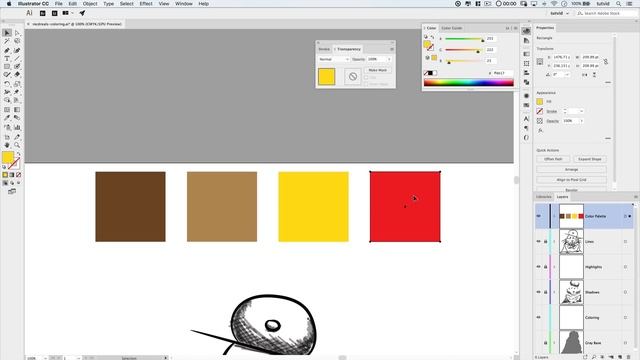The height and width of the screenshot is (360, 640).
Task: Select the Pen tool
Action: [x=7, y=51]
